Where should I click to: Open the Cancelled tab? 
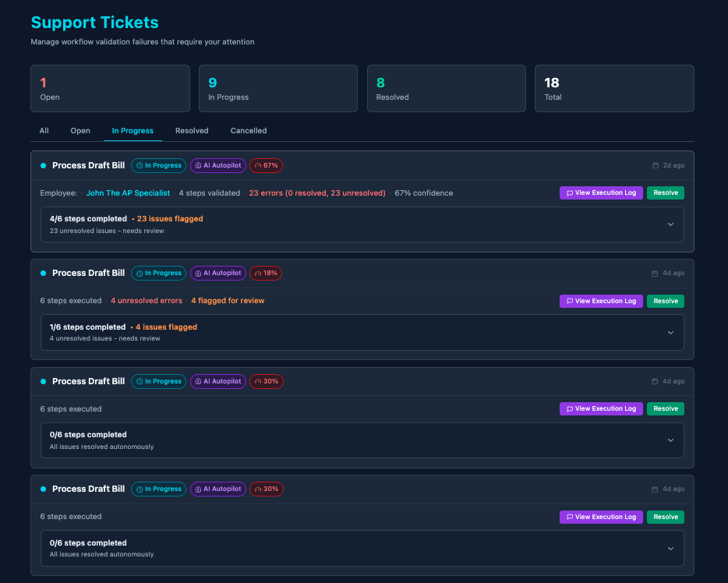[x=248, y=130]
